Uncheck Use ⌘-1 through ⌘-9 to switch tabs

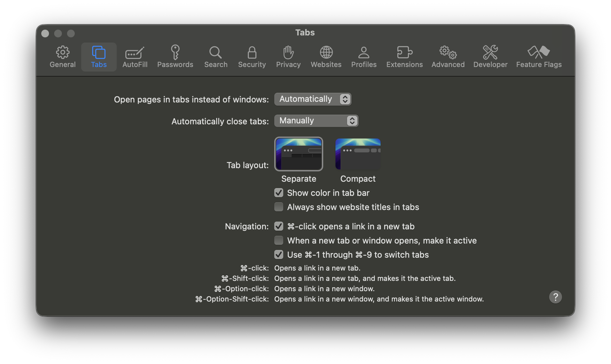(278, 254)
